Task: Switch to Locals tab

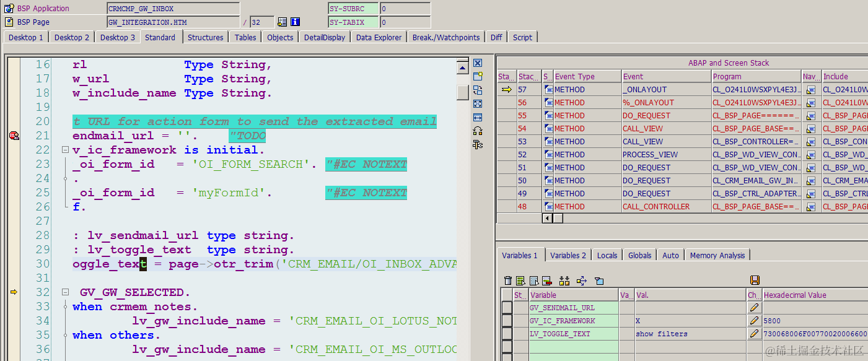Action: (607, 255)
